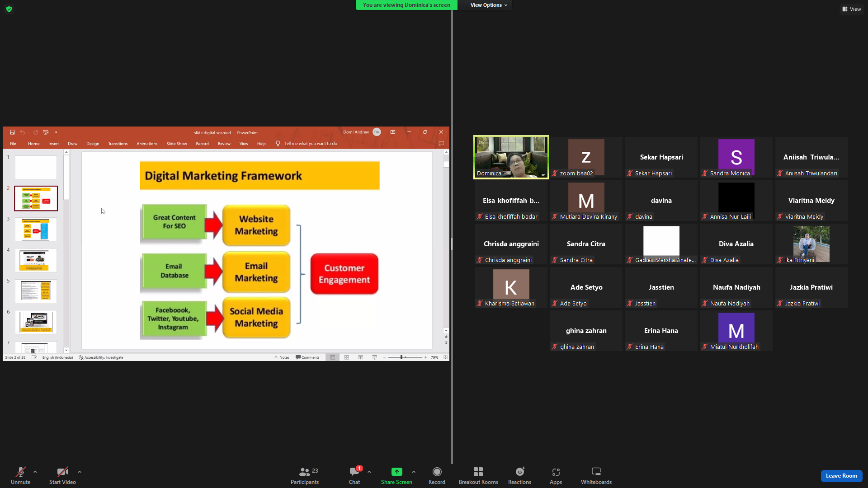Go to next slide double-arrow button

click(x=446, y=343)
